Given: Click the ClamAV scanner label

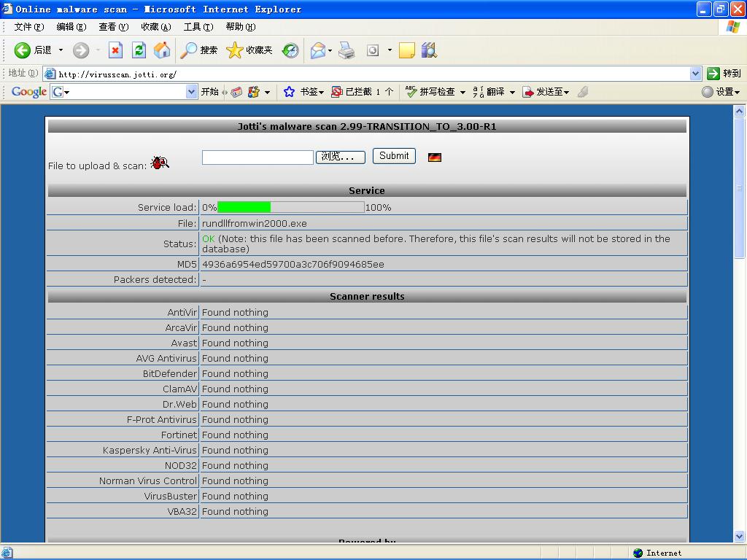Looking at the screenshot, I should [x=179, y=389].
